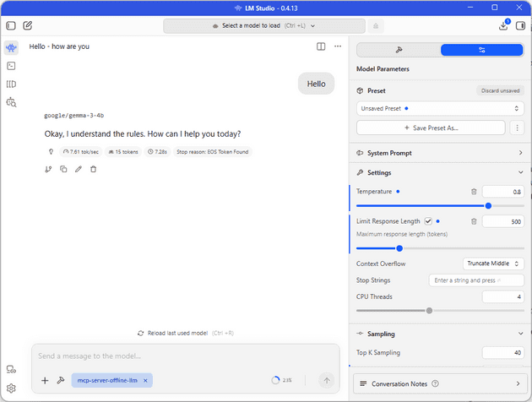Reset Limit Response Length with trash icon
Screen dimensions: 532x402
pos(474,221)
